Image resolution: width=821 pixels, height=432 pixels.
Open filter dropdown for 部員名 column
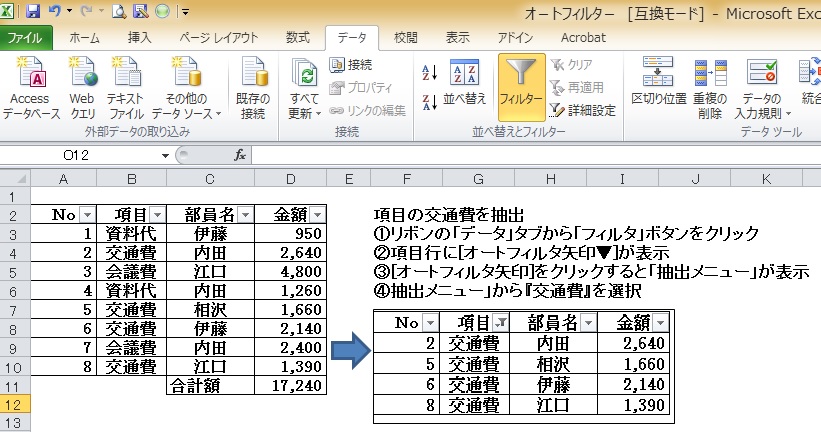(x=243, y=215)
